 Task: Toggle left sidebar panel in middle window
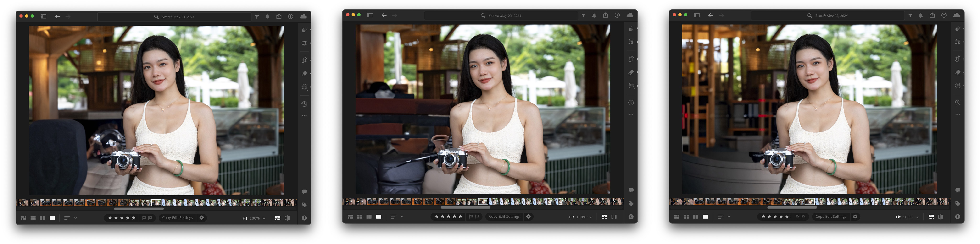(x=370, y=15)
